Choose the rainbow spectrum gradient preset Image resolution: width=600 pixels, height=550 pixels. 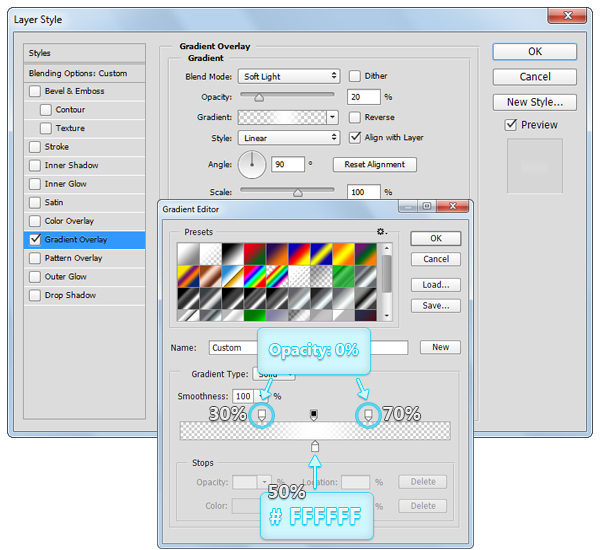coord(255,276)
